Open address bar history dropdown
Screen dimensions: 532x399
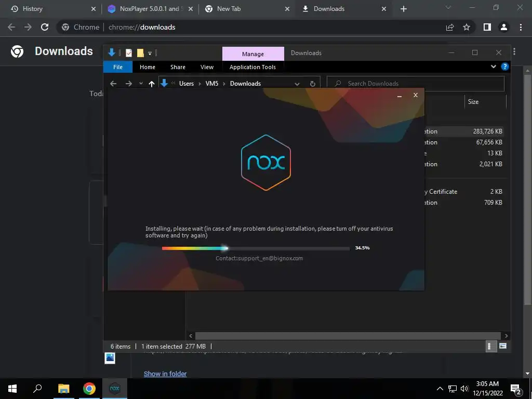coord(297,84)
